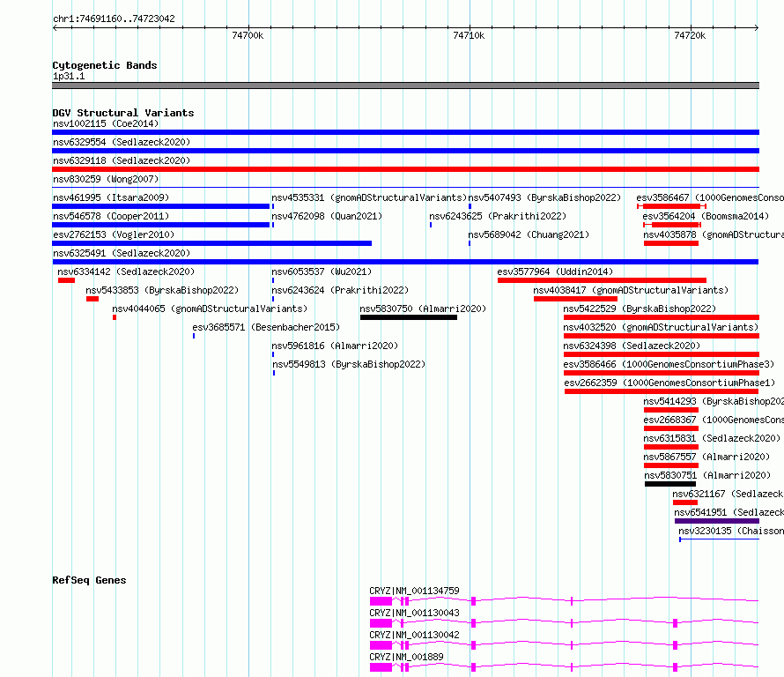This screenshot has height=677, width=784.
Task: Select the 1p31.1 cytoband label
Action: [69, 76]
